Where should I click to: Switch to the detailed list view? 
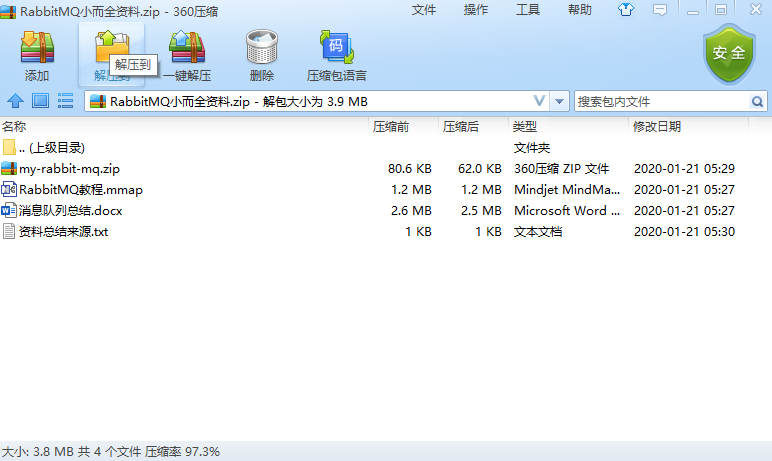click(65, 101)
